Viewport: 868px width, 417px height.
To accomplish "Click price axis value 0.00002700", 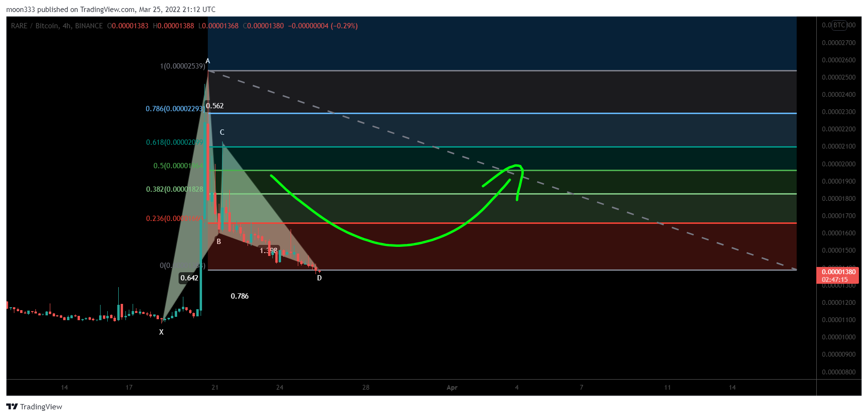I will (839, 43).
